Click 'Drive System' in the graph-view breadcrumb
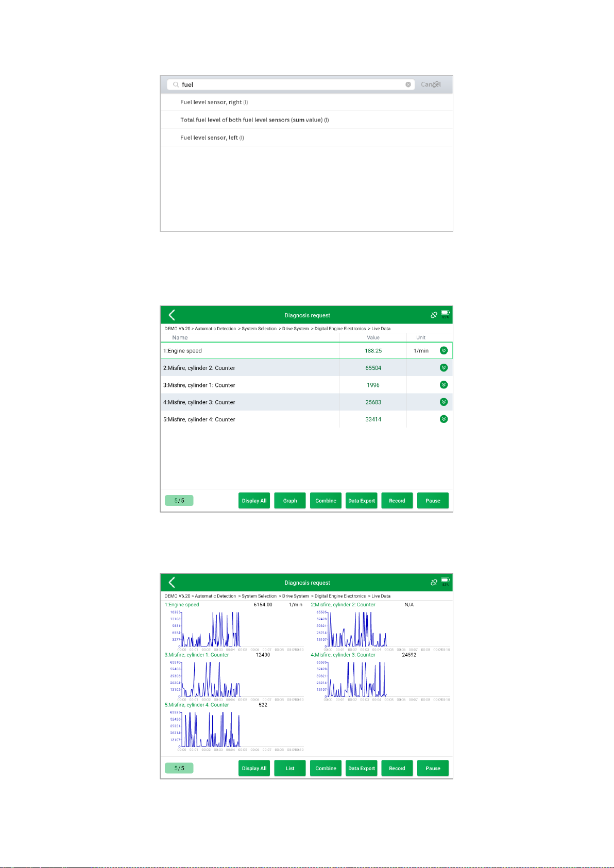 pyautogui.click(x=296, y=596)
